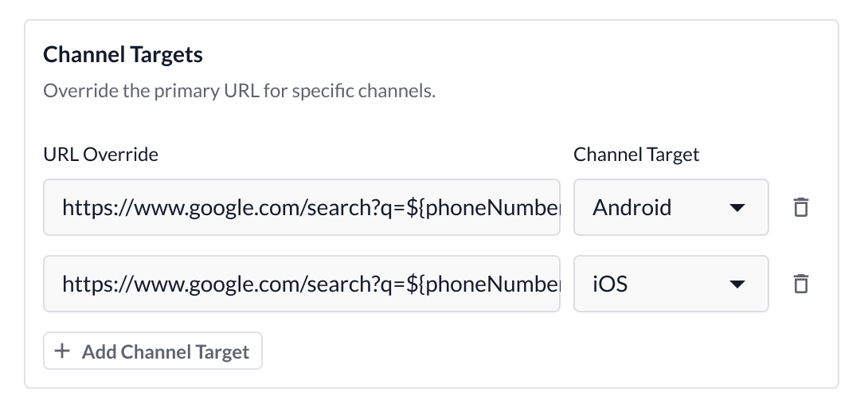The height and width of the screenshot is (416, 868).
Task: Select the iOS text in the channel selector
Action: pyautogui.click(x=610, y=284)
